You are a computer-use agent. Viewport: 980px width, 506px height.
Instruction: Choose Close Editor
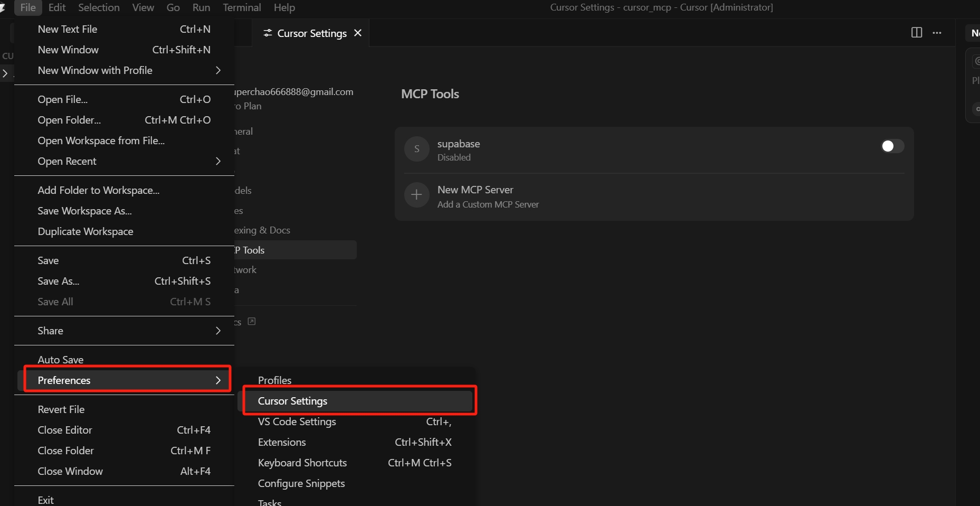coord(124,430)
